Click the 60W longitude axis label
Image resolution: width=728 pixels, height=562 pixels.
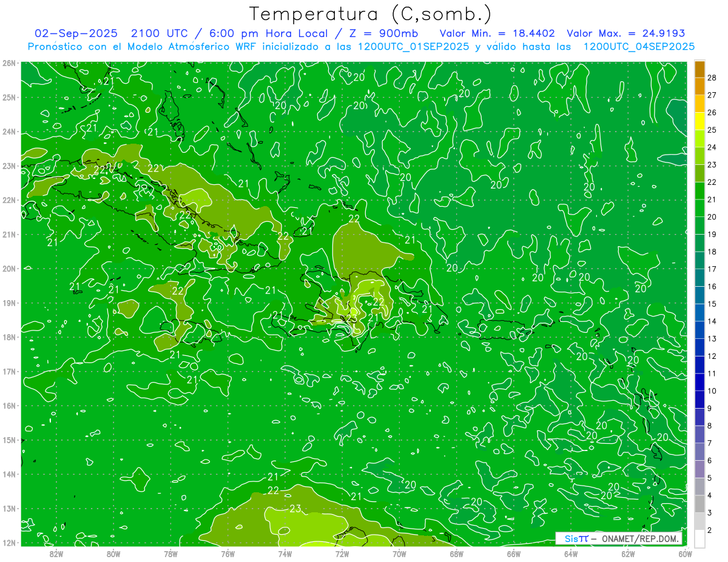click(x=685, y=554)
